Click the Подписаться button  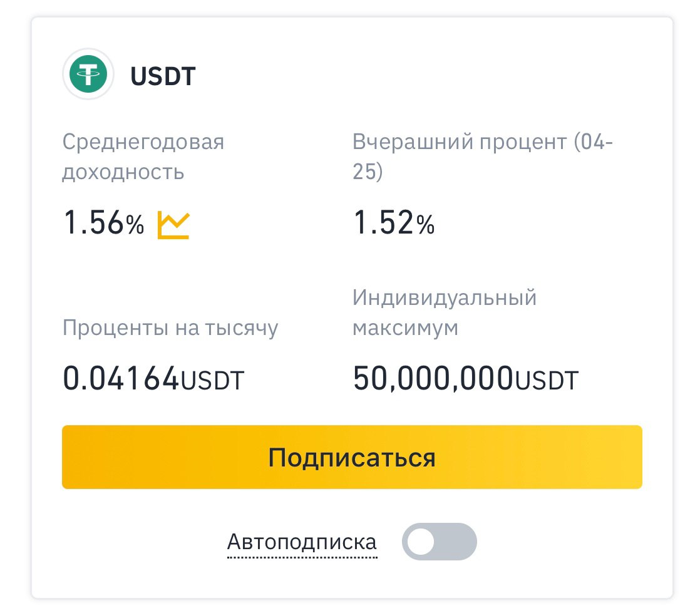point(352,457)
